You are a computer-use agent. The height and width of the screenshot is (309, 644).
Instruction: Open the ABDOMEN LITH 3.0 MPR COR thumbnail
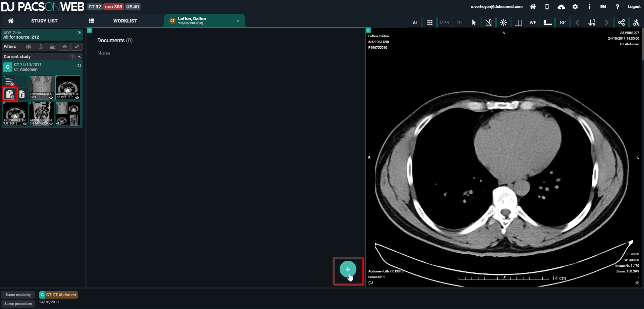tap(41, 114)
